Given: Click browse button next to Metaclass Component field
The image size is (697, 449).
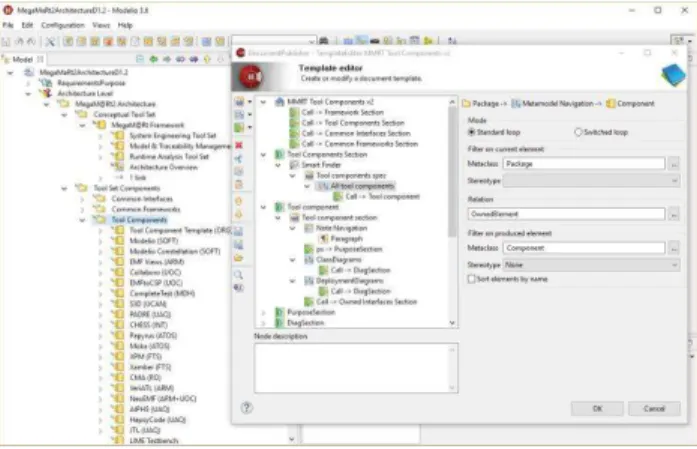Looking at the screenshot, I should [x=674, y=248].
